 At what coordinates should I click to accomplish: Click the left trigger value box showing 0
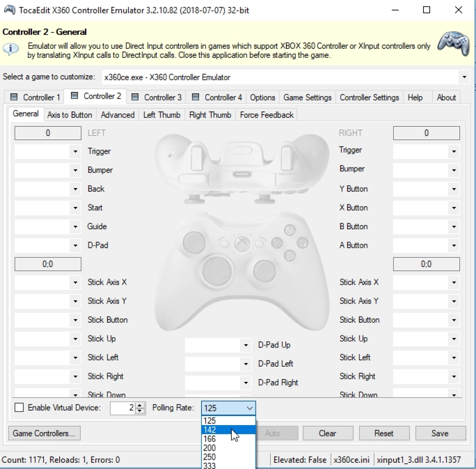click(48, 133)
